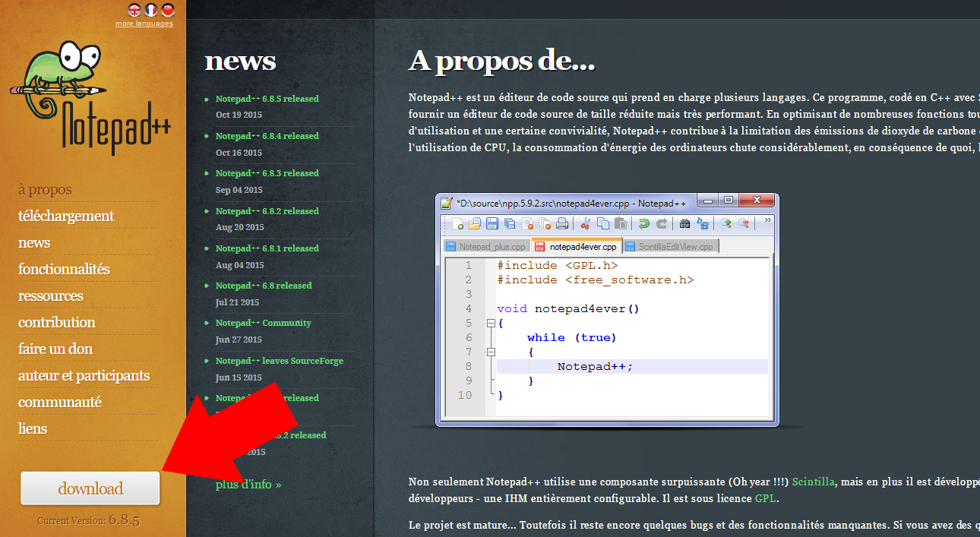Select faire un don menu item
Screen dimensions: 980x537
point(55,349)
